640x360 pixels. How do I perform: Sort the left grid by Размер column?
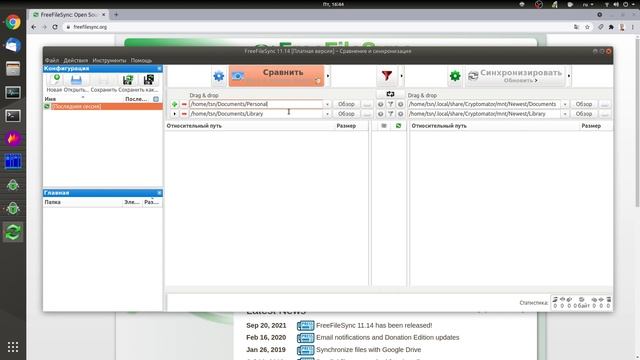pos(346,126)
